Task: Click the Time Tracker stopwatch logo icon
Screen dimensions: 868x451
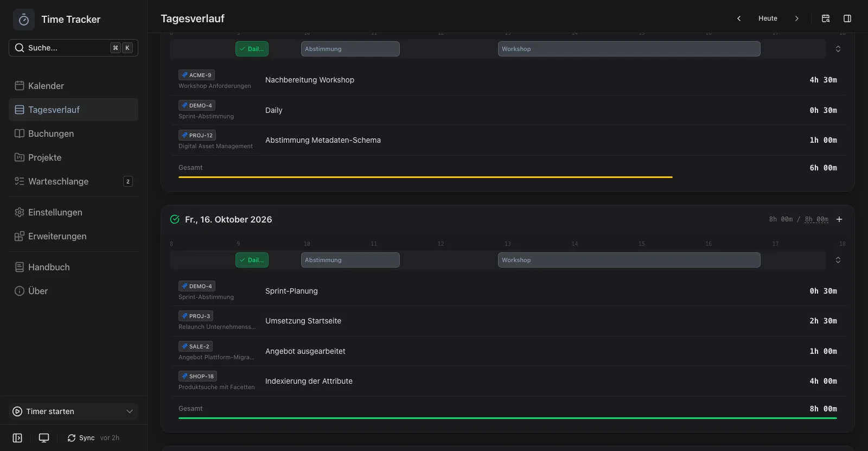Action: pos(24,20)
